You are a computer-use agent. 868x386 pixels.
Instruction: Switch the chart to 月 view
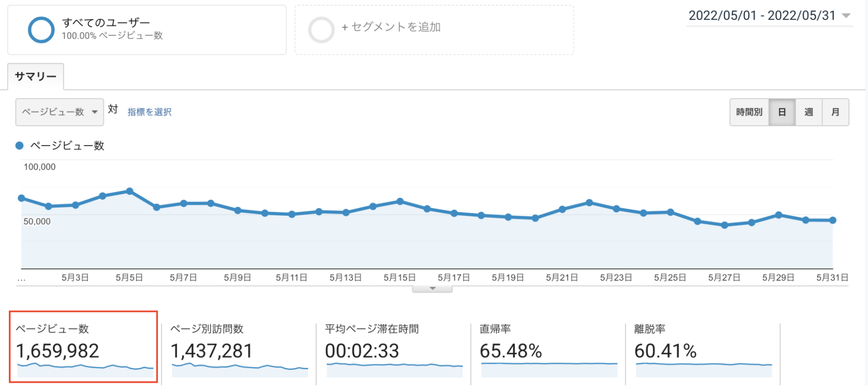(x=835, y=112)
